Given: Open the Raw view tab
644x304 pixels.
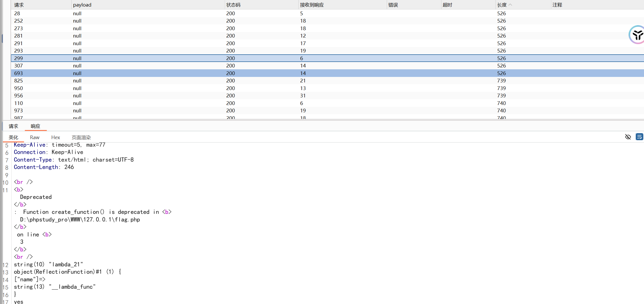Looking at the screenshot, I should (x=35, y=137).
